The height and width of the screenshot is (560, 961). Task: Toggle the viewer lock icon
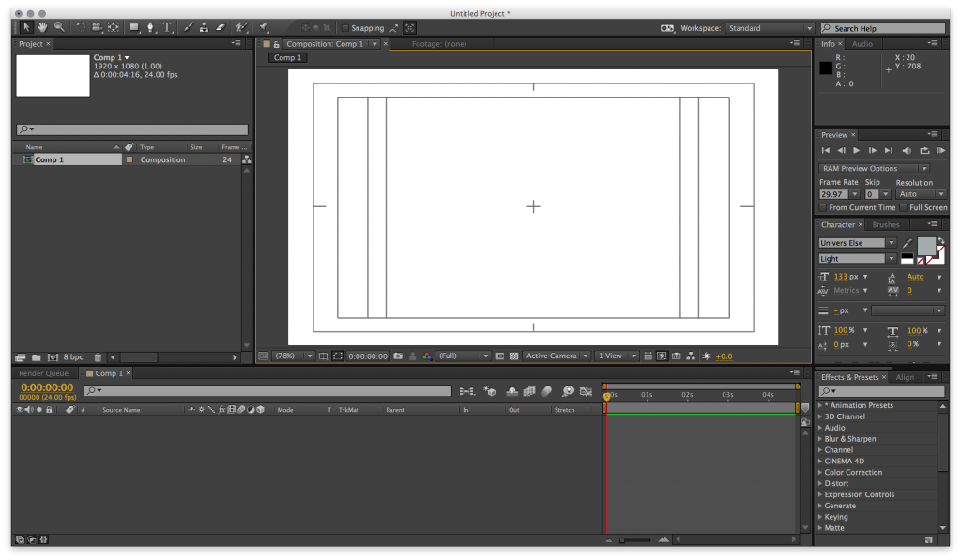(x=277, y=44)
